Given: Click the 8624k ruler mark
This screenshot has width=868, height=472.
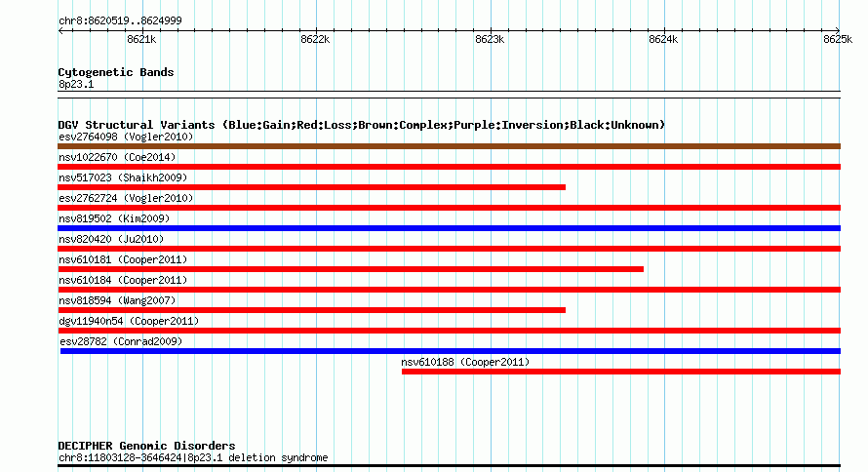Looking at the screenshot, I should pyautogui.click(x=663, y=39).
